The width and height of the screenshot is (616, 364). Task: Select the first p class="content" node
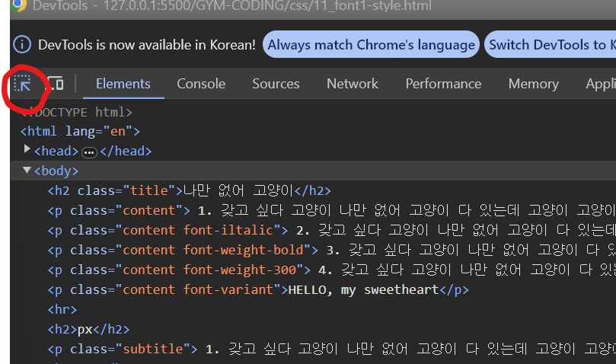click(x=331, y=210)
